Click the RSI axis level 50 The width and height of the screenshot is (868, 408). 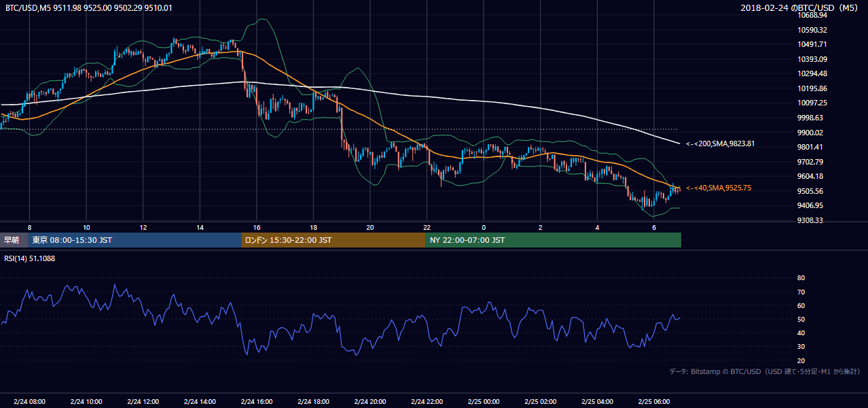point(801,319)
